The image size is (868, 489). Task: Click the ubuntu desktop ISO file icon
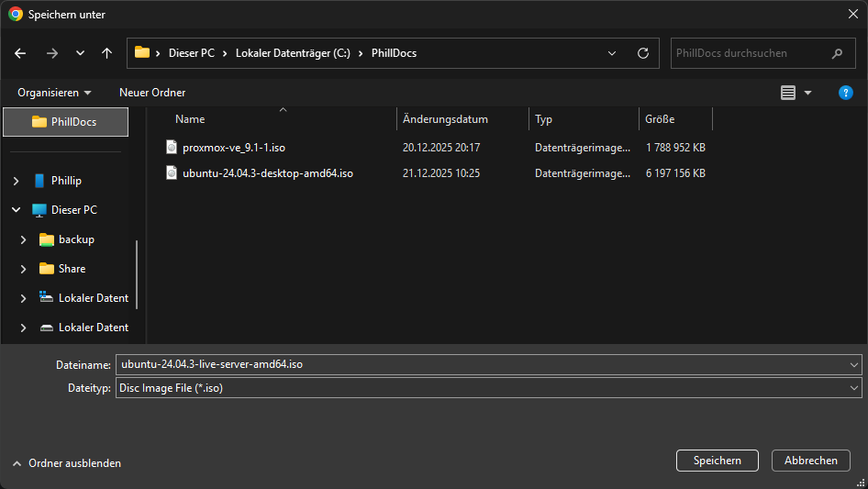click(x=172, y=172)
